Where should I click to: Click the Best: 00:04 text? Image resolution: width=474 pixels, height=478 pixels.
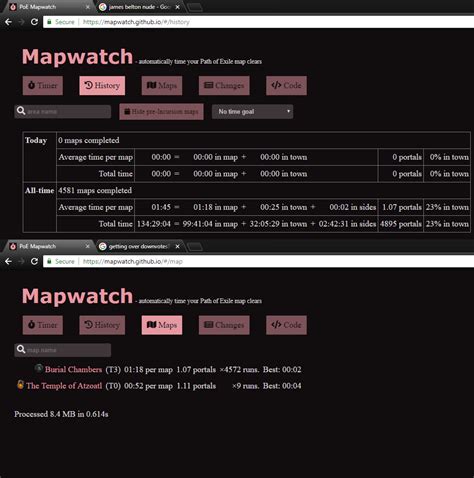282,386
